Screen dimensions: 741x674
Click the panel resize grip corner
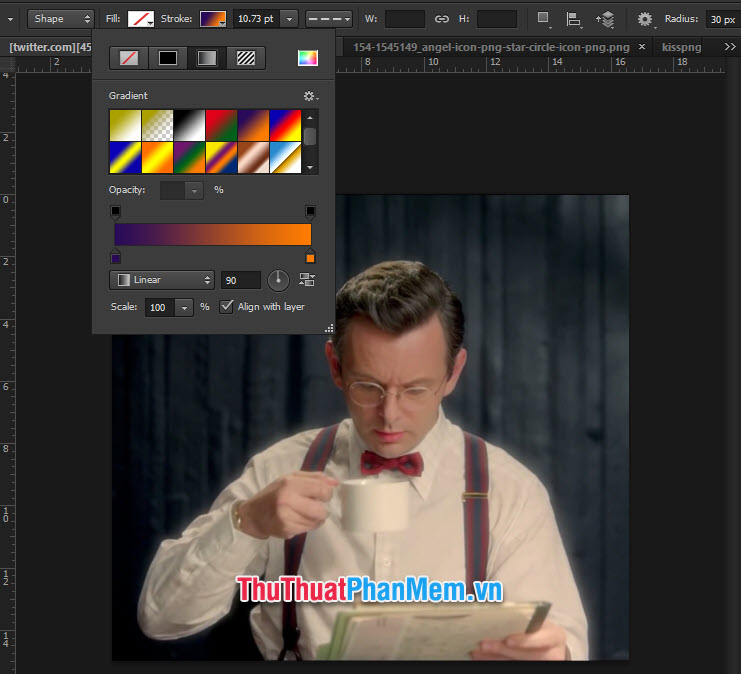pos(329,328)
